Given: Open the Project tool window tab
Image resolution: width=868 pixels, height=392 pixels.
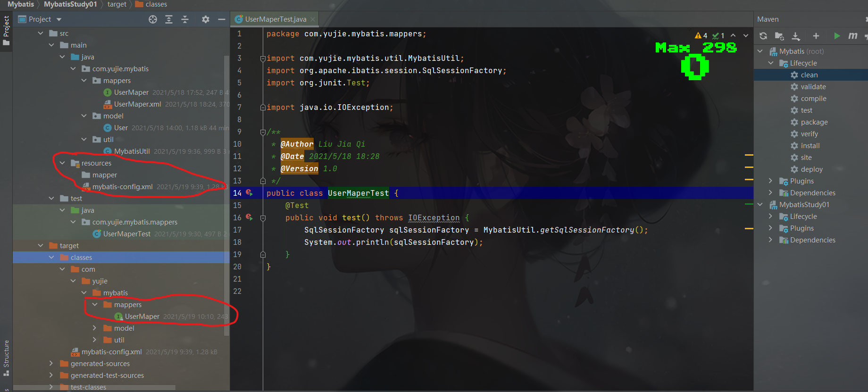Looking at the screenshot, I should click(x=6, y=31).
